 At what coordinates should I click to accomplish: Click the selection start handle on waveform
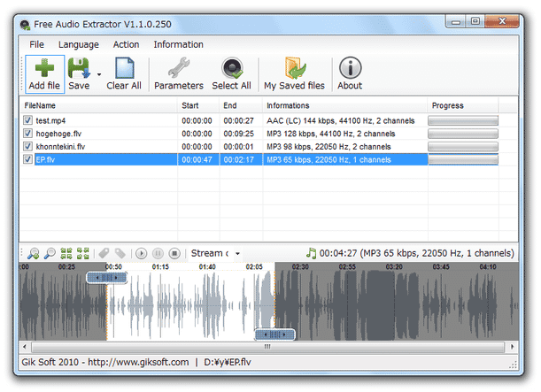click(106, 278)
